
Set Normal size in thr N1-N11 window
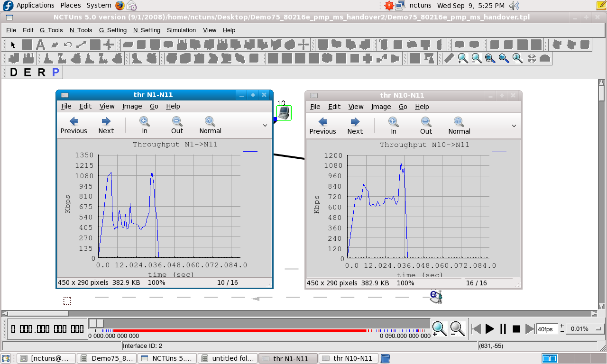(210, 126)
